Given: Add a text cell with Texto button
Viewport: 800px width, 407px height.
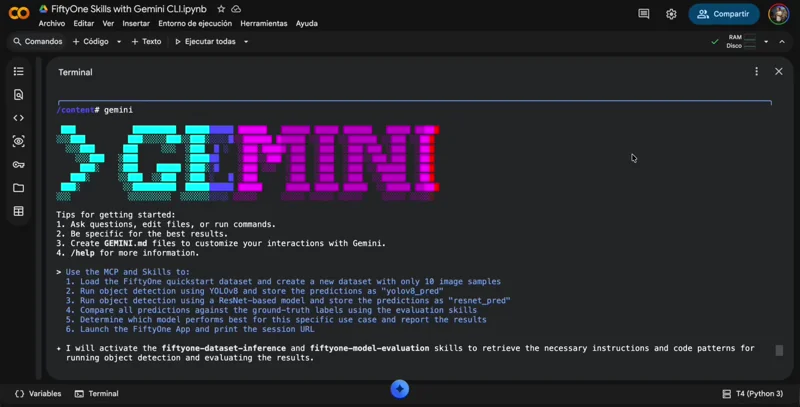Looking at the screenshot, I should click(145, 42).
